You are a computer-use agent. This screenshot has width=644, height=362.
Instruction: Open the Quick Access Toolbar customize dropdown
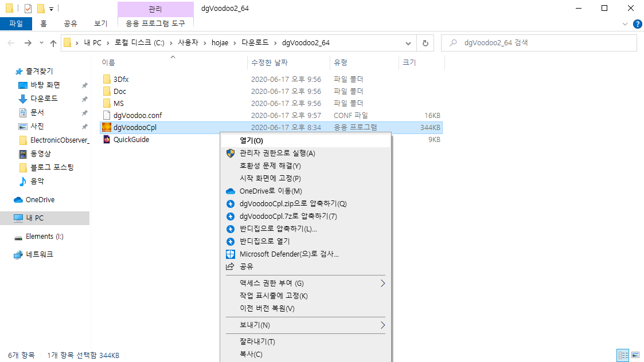[x=52, y=9]
